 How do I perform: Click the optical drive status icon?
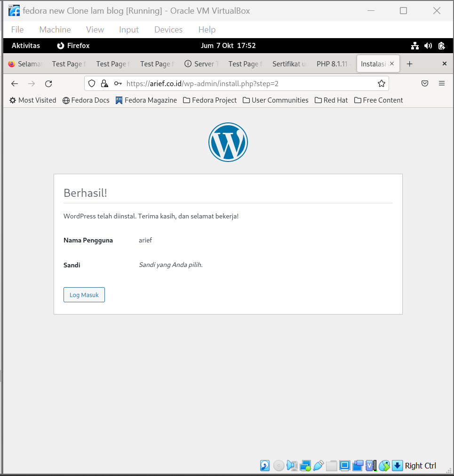point(279,465)
